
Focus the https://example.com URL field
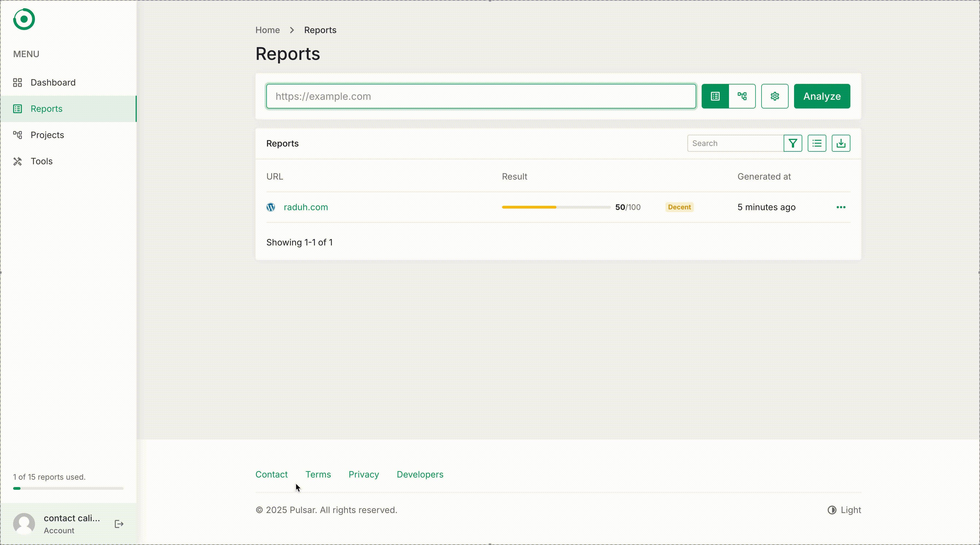tap(481, 96)
